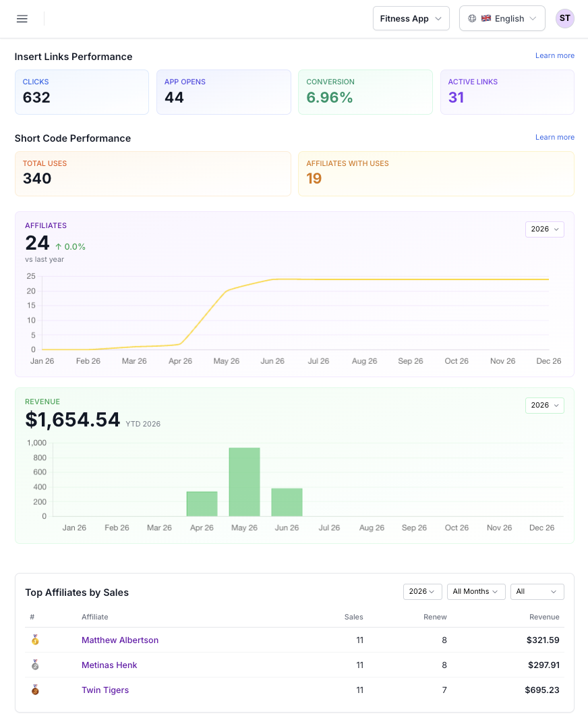The width and height of the screenshot is (588, 718).
Task: Open the All Months filter dropdown
Action: (x=476, y=592)
